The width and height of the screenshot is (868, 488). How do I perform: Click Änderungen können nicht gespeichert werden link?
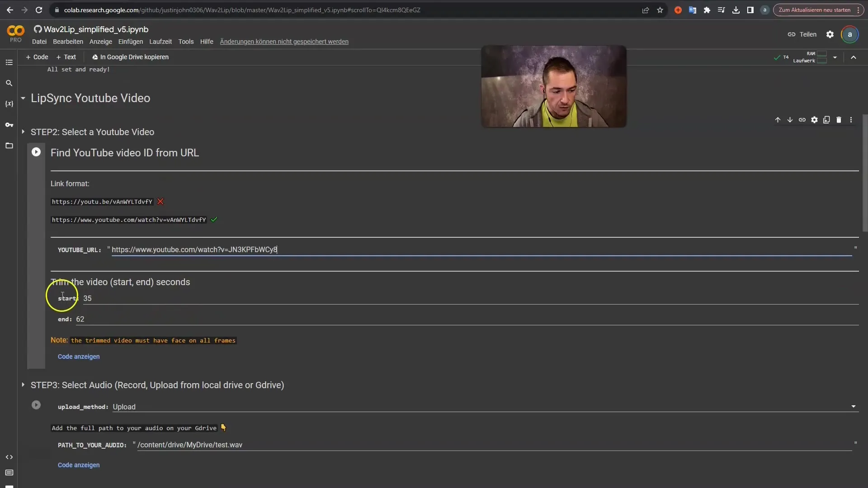click(x=284, y=42)
